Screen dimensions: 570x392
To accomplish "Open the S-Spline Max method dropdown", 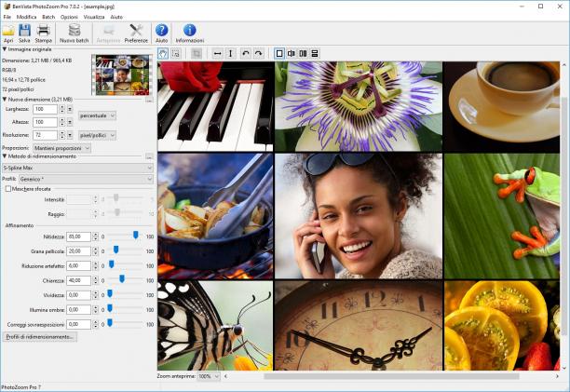I will tap(77, 168).
